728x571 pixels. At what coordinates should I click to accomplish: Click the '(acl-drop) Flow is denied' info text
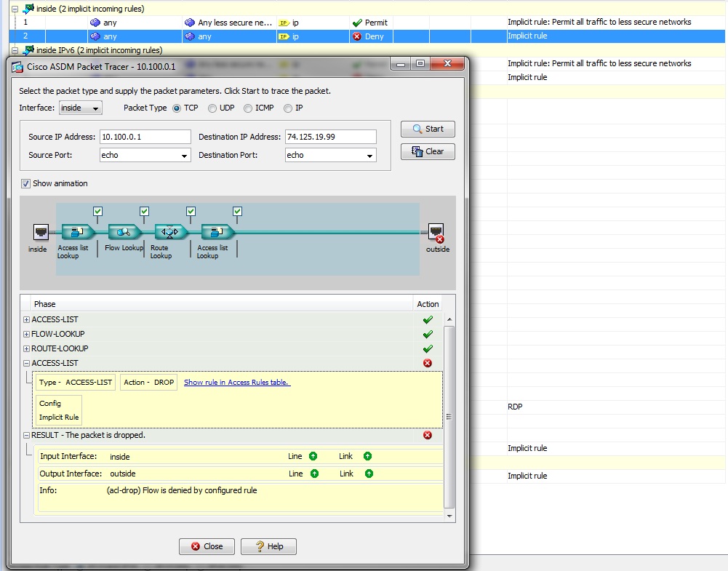182,490
